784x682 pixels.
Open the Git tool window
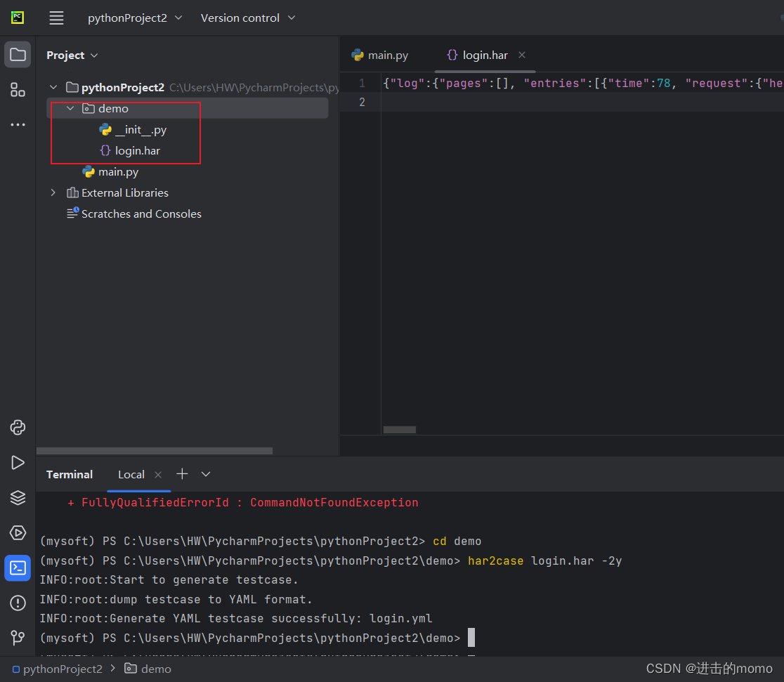pos(18,638)
